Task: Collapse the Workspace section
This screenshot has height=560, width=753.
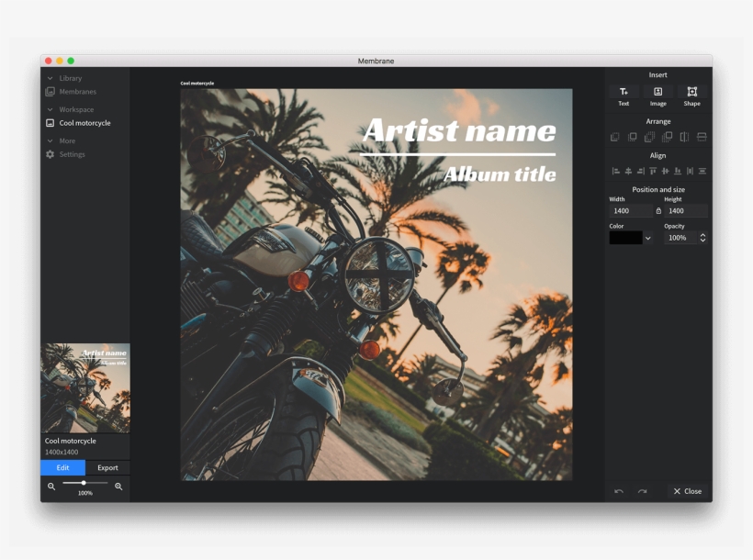Action: (50, 109)
